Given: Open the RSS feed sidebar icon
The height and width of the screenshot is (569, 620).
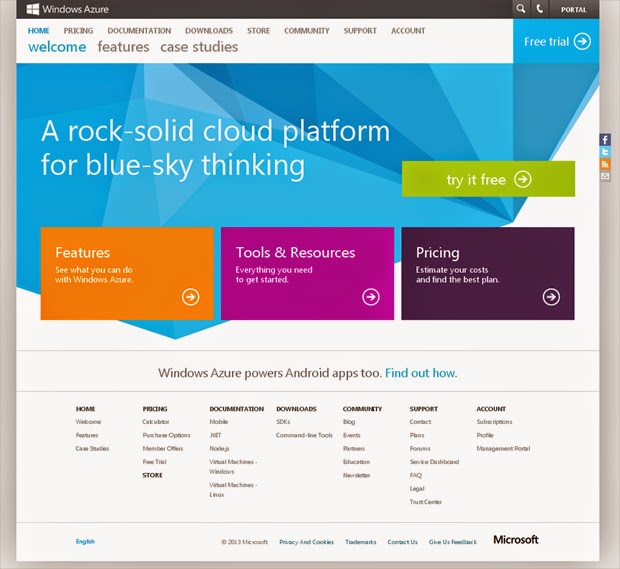Looking at the screenshot, I should pos(605,164).
